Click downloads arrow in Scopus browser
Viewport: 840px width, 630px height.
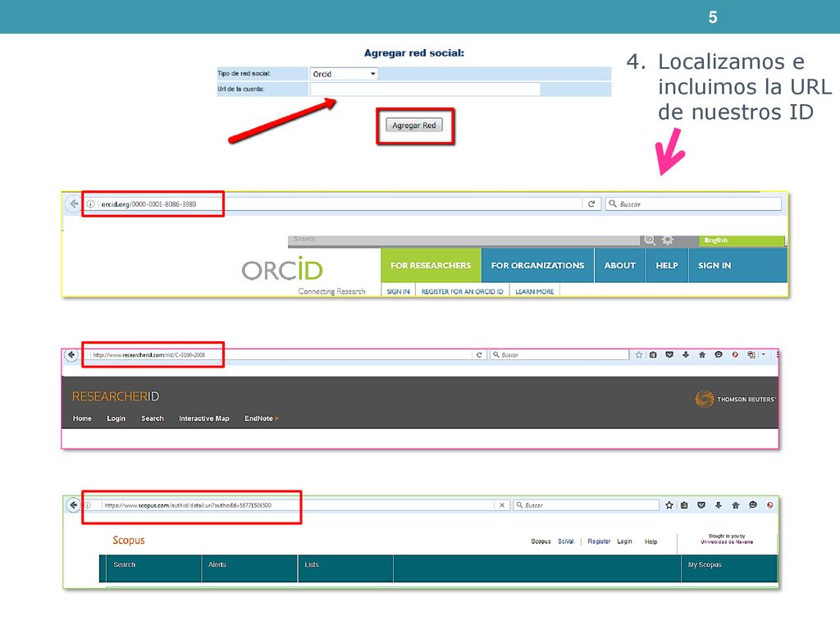click(719, 505)
